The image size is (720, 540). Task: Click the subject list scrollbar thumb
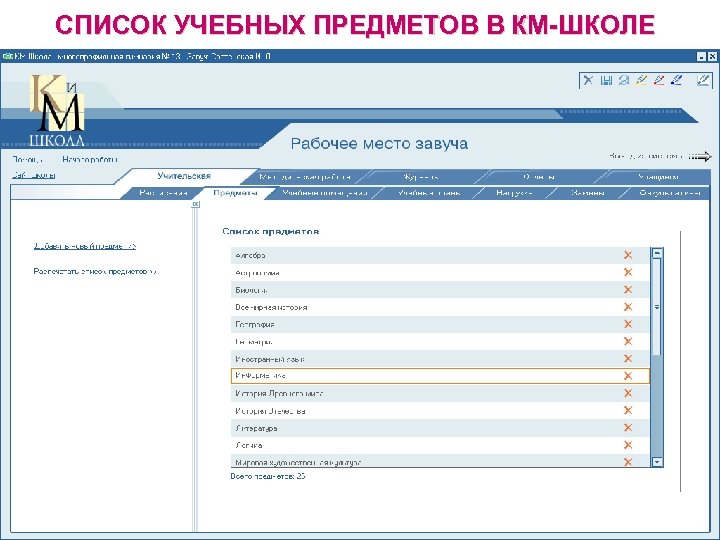657,307
